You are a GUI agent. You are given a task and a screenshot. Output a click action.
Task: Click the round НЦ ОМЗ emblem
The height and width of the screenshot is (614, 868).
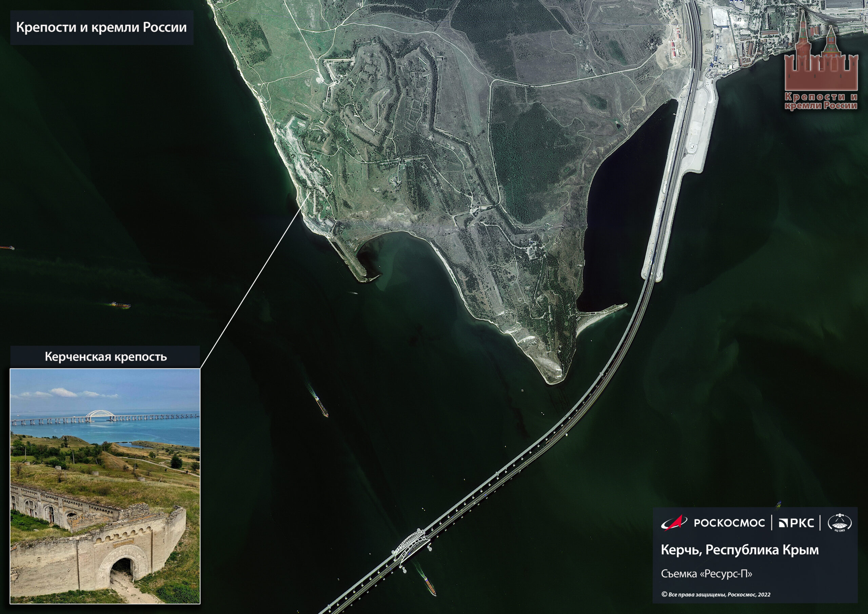coord(840,523)
